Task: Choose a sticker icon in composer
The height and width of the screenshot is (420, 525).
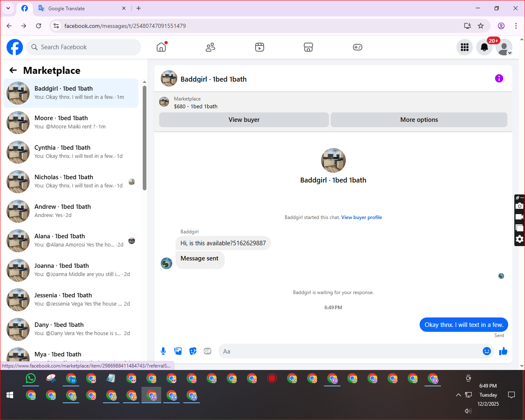Action: 193,351
